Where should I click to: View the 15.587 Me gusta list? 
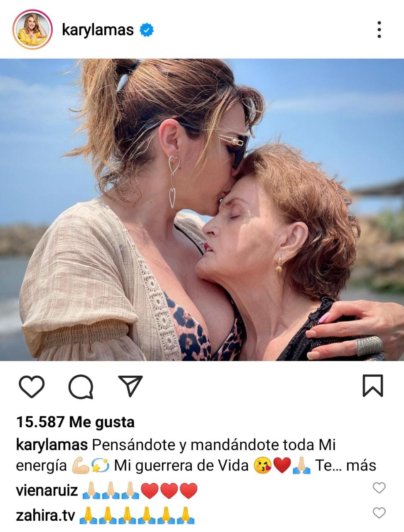tap(75, 422)
